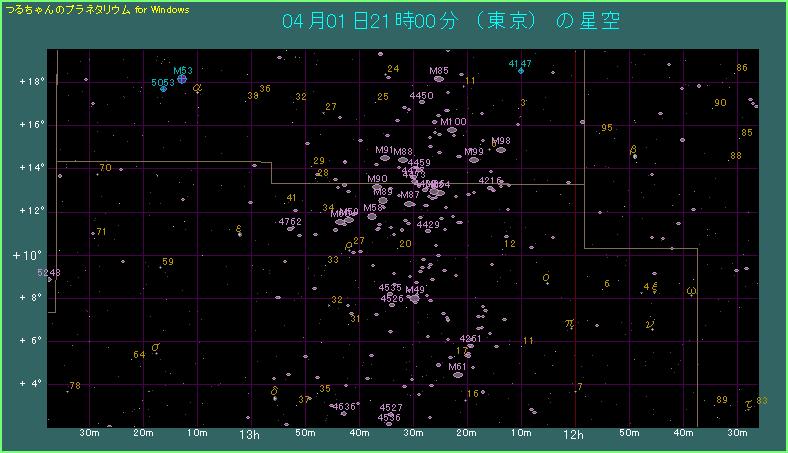Click the M53 globular cluster marker
Image resolution: width=788 pixels, height=453 pixels.
(x=182, y=78)
